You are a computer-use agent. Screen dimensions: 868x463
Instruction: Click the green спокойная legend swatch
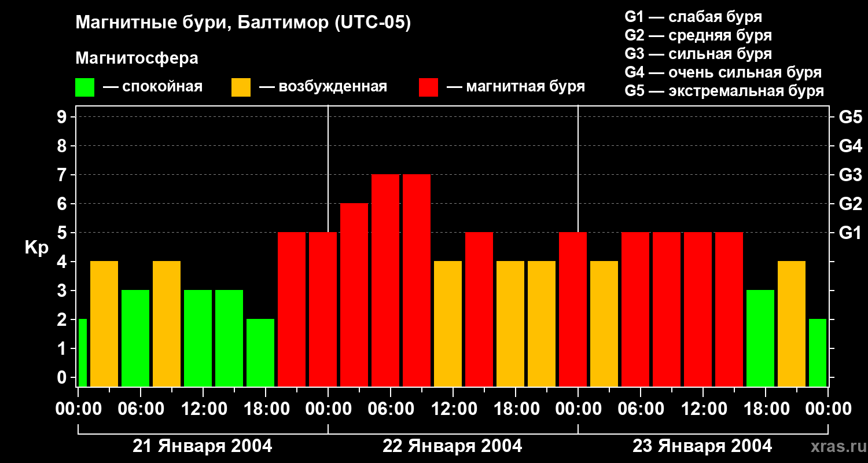pyautogui.click(x=84, y=87)
